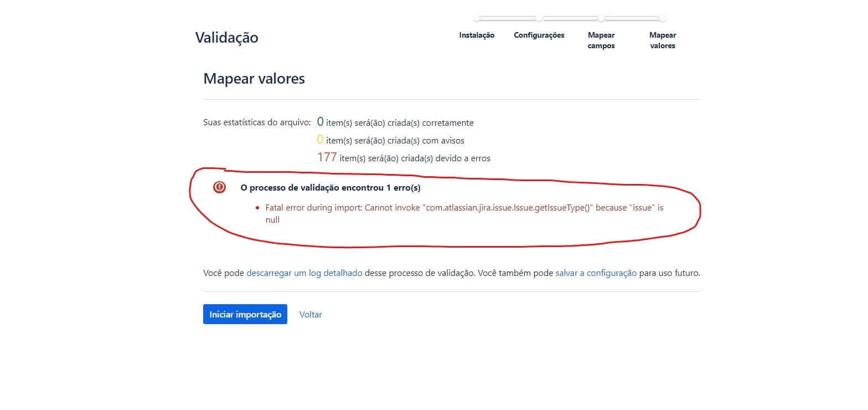868x410 pixels.
Task: Click the yellow 0 items with warnings count
Action: [321, 140]
